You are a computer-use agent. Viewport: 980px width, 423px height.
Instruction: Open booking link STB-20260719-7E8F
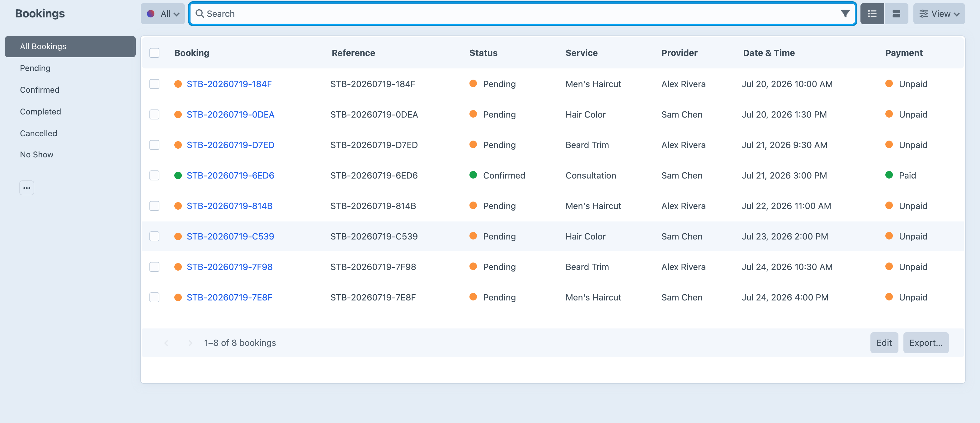[229, 297]
